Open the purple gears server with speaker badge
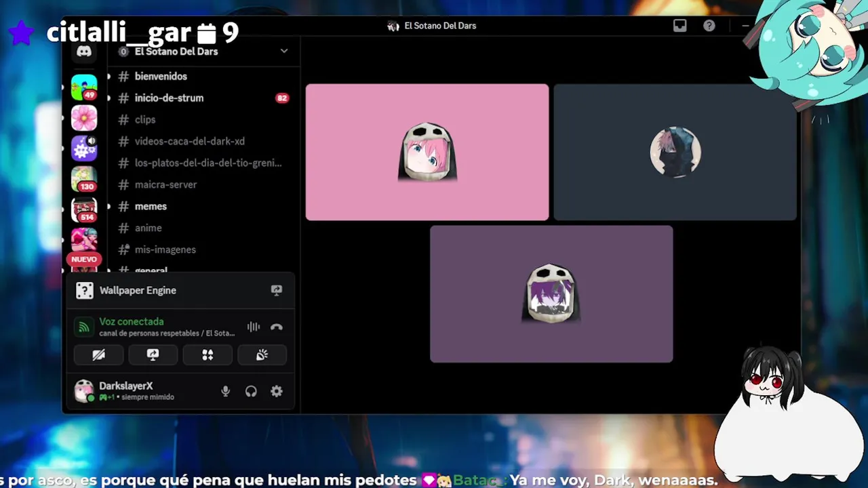The width and height of the screenshot is (868, 488). coord(84,148)
